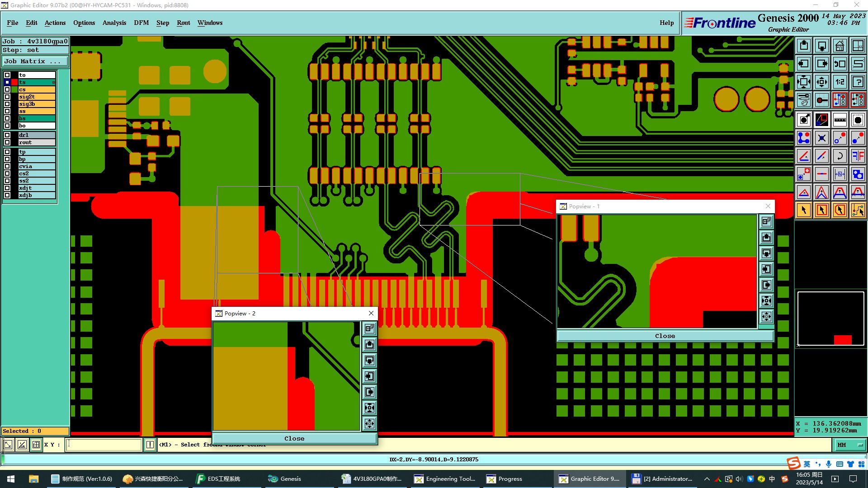This screenshot has width=868, height=488.
Task: Toggle the sig2t layer checkbox
Action: click(x=7, y=97)
